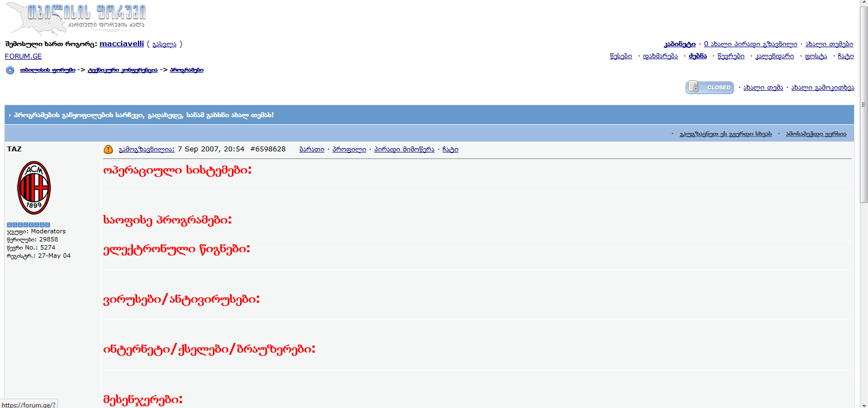Click the registration date 27-May 04

[54, 256]
